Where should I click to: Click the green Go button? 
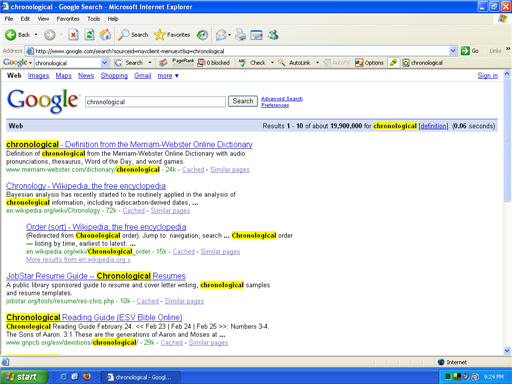[470, 51]
